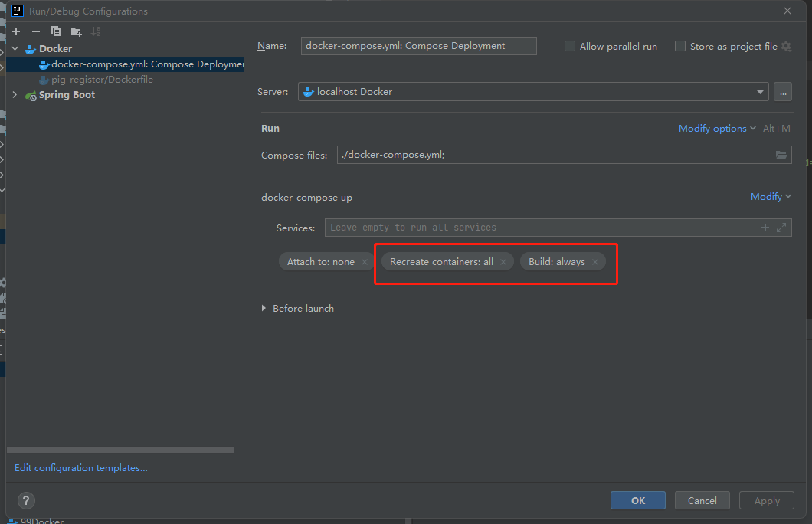Screen dimensions: 812x524
Task: Save configuration to new folder icon
Action: 76,31
